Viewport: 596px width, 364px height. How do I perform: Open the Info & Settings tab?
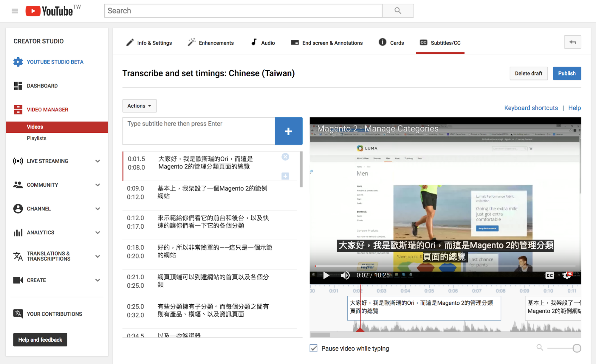pos(149,43)
